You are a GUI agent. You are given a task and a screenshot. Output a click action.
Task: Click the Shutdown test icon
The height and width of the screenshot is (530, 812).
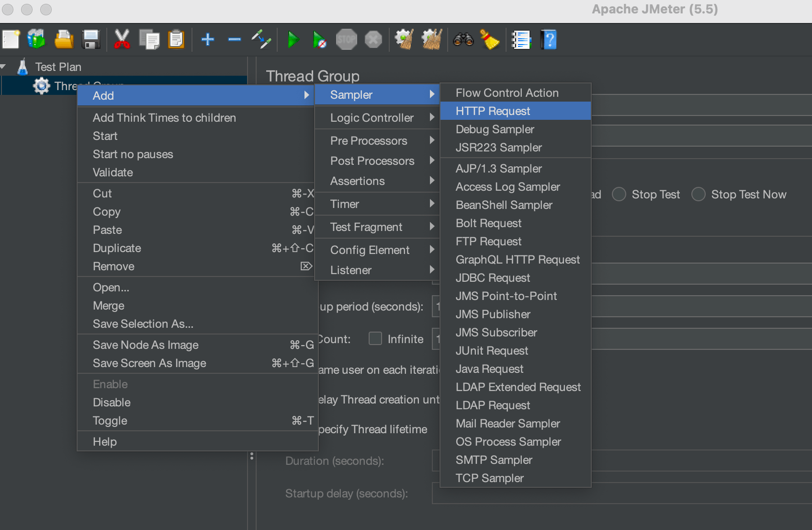373,39
